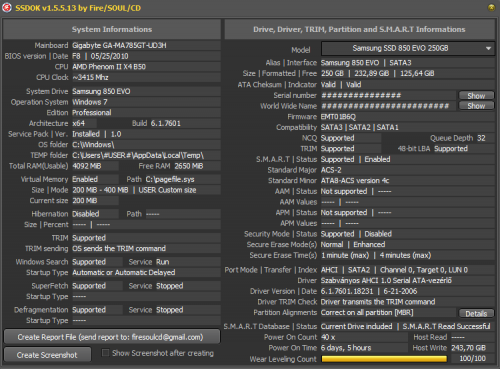The image size is (500, 369).
Task: Click the Security Mode status Disabled
Action: [x=378, y=234]
